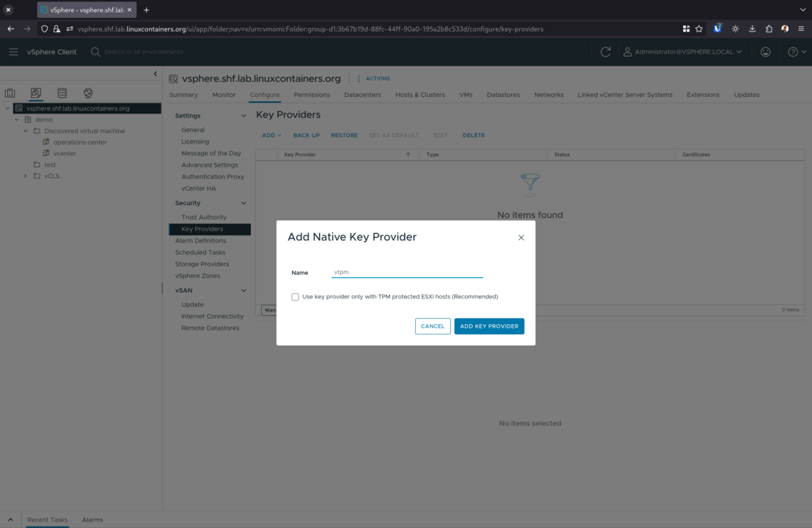Select the Hosts and Clusters inventory icon
The height and width of the screenshot is (528, 812).
pos(10,93)
